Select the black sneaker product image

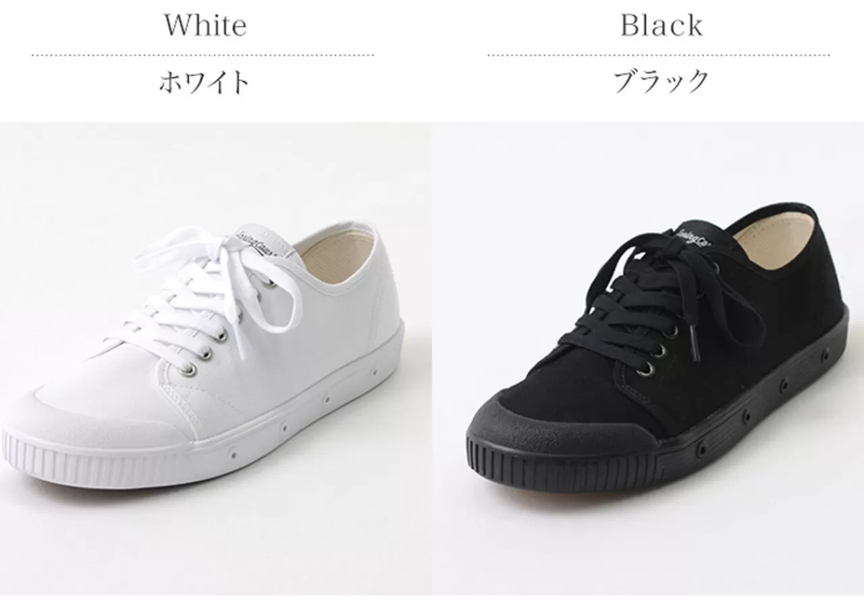coord(648,358)
